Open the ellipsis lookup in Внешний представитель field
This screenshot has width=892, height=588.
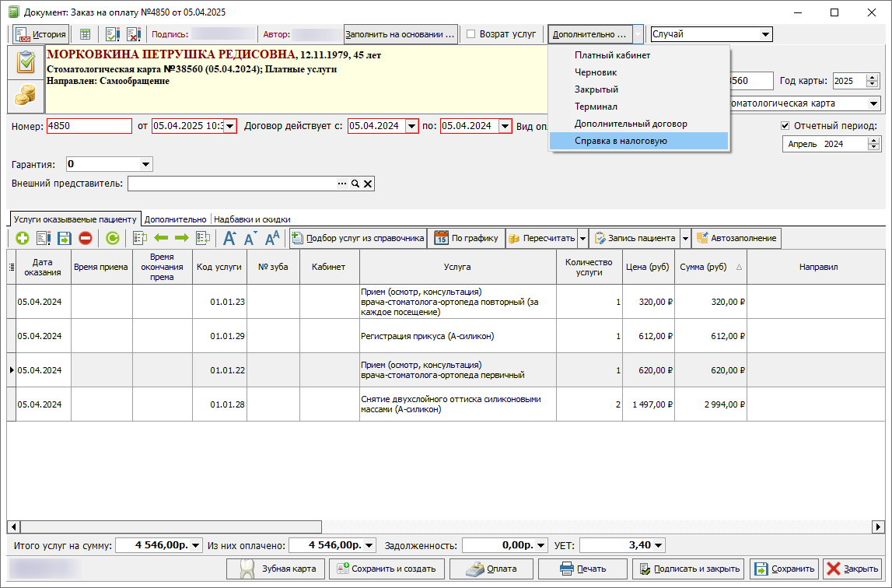(342, 184)
